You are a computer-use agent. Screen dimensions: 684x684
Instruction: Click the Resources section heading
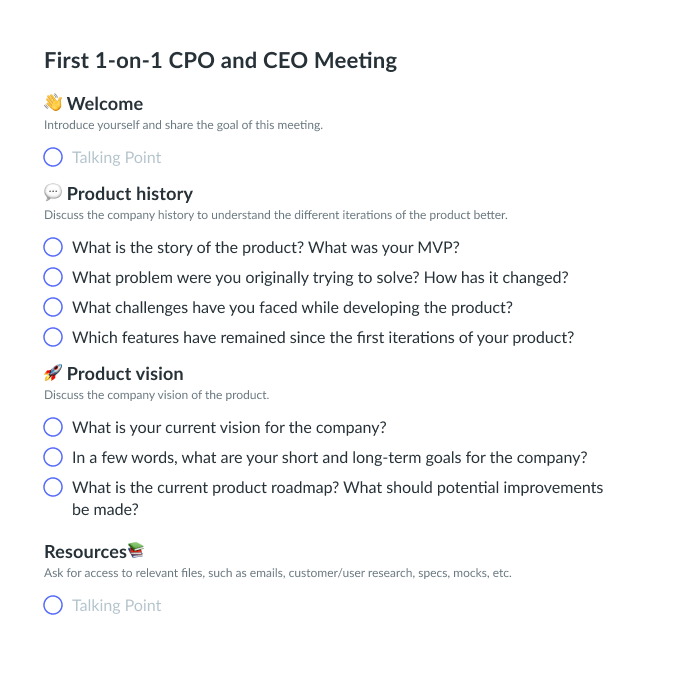click(x=85, y=551)
